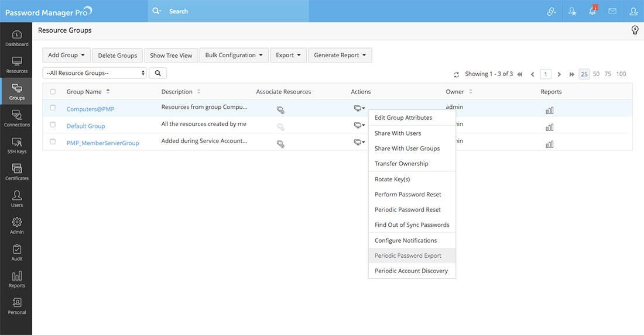Tick the Computers@PMP row checkbox
The height and width of the screenshot is (335, 644).
[53, 108]
